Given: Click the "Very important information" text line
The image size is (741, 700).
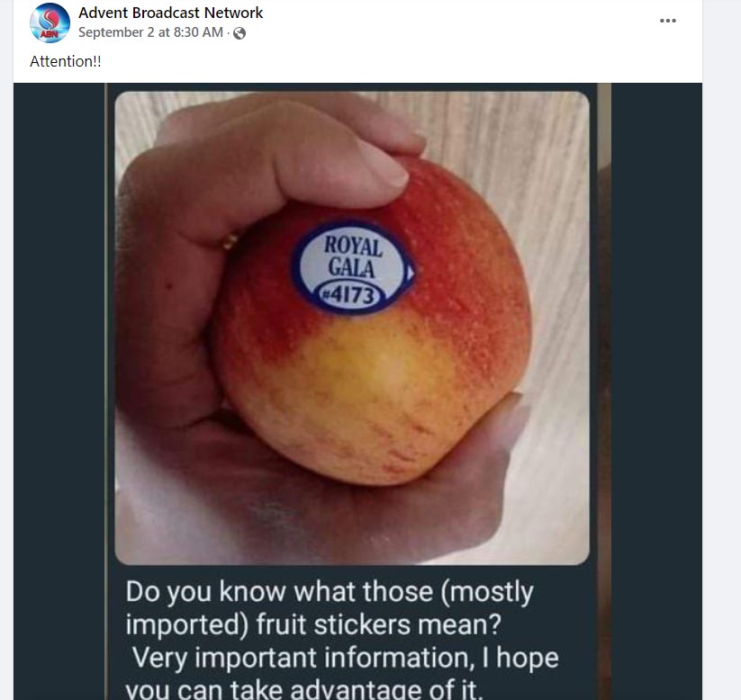Looking at the screenshot, I should [x=303, y=658].
